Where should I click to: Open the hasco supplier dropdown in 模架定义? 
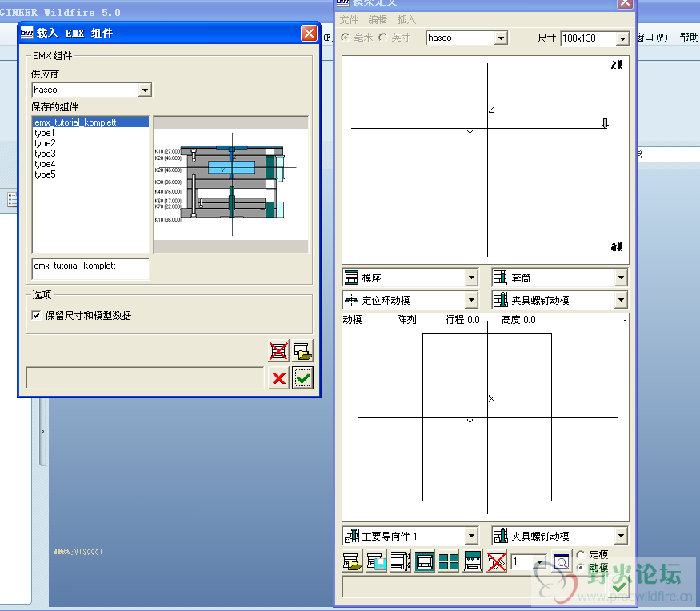pyautogui.click(x=502, y=38)
